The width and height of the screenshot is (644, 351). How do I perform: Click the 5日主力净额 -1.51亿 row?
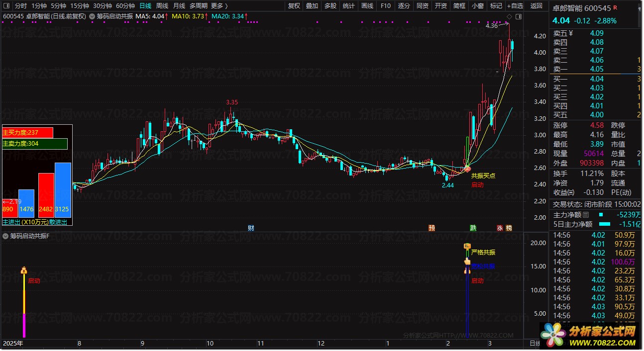(x=596, y=224)
